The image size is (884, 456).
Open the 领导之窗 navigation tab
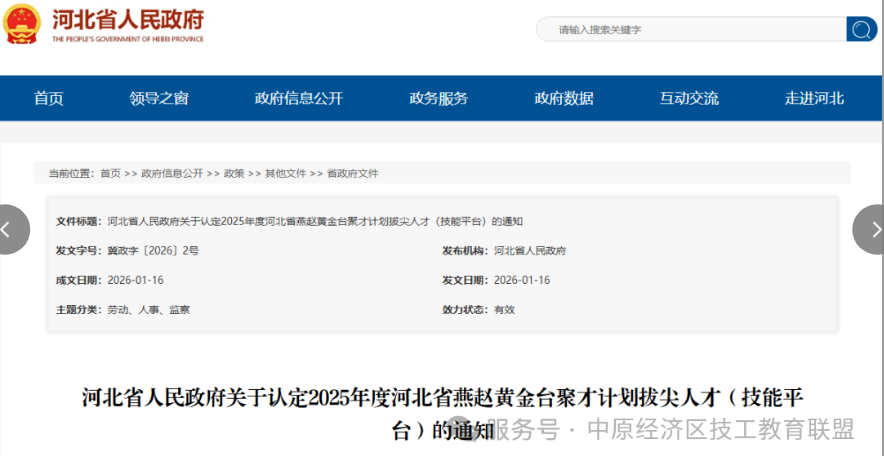[158, 98]
